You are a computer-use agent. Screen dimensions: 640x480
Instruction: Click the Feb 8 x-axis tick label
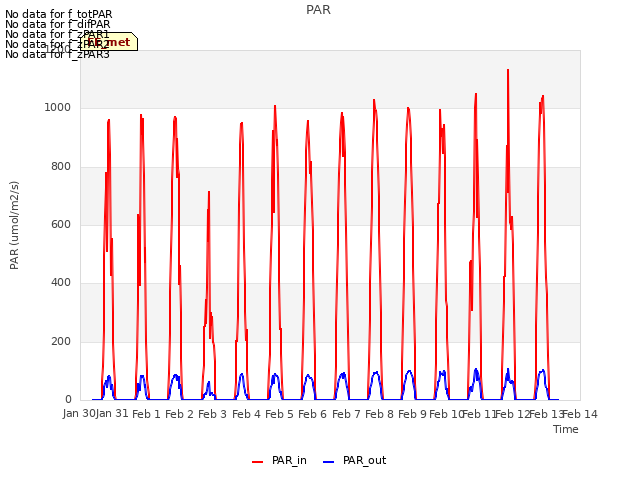(x=379, y=414)
